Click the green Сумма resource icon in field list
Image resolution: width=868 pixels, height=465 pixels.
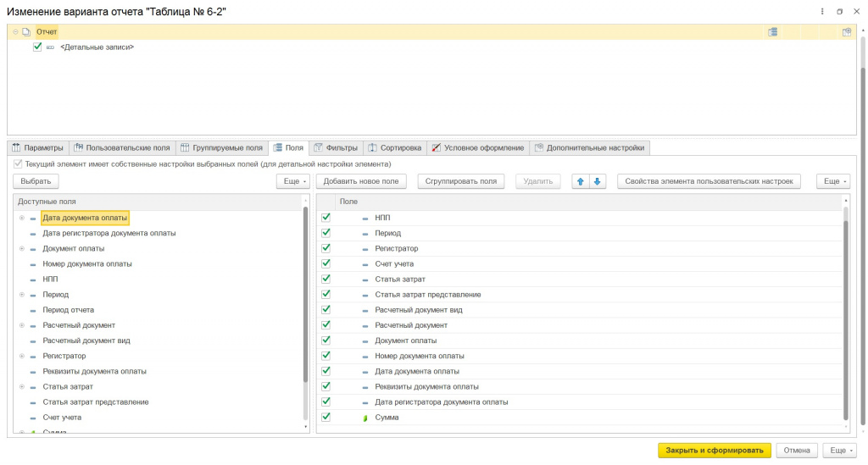[365, 418]
